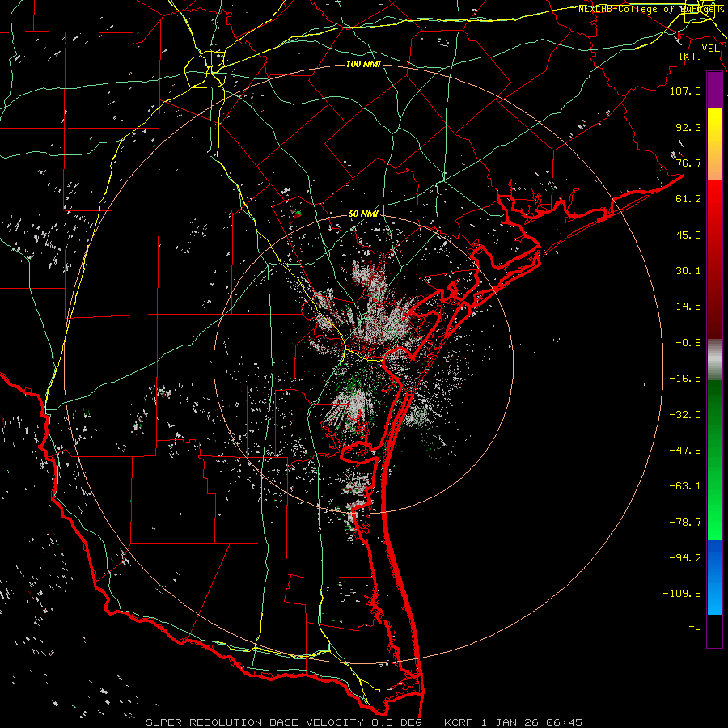The image size is (728, 728).
Task: Select the -63.1 velocity scale value
Action: tap(685, 486)
